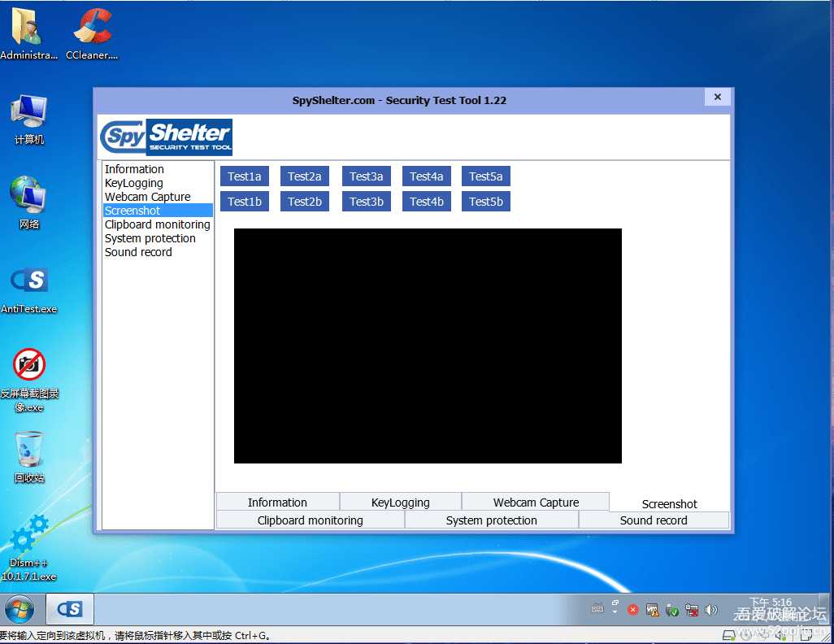Select Clipboard monitoring in the left list
This screenshot has height=644, width=834.
coord(158,224)
